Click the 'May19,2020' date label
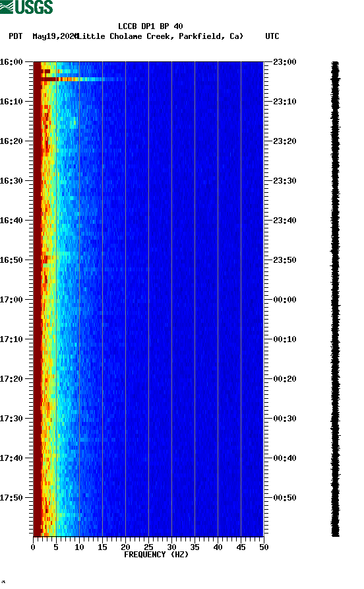 (x=55, y=36)
